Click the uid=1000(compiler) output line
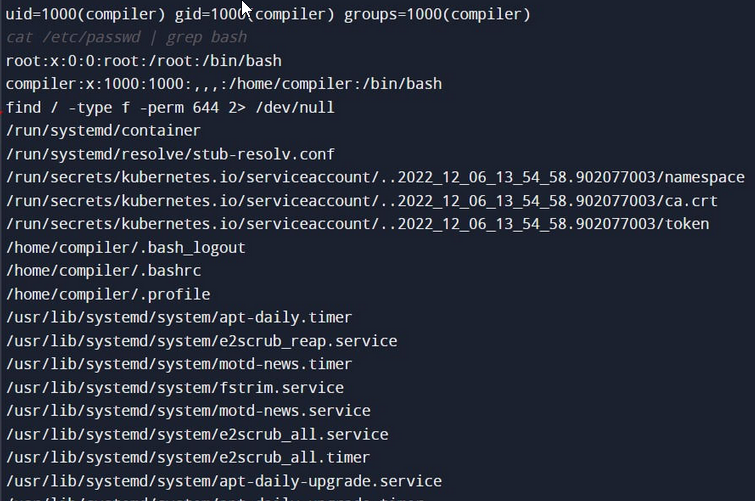 pos(268,14)
